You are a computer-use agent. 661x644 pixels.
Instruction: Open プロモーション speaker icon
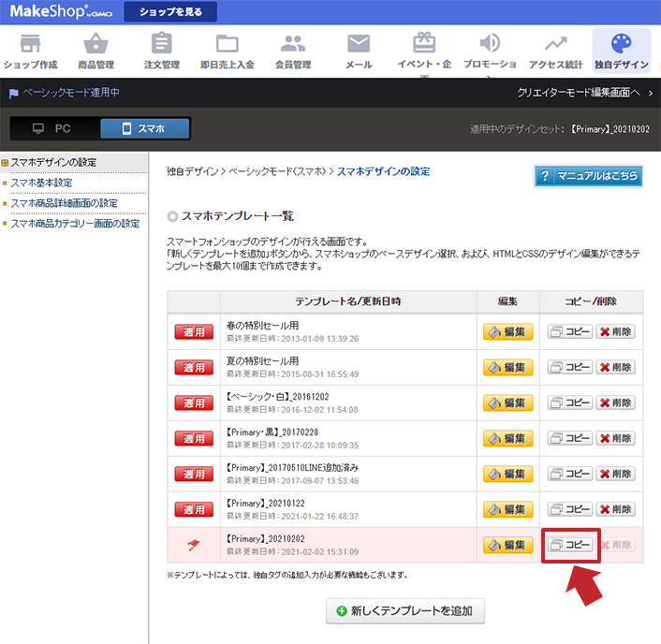click(x=490, y=45)
